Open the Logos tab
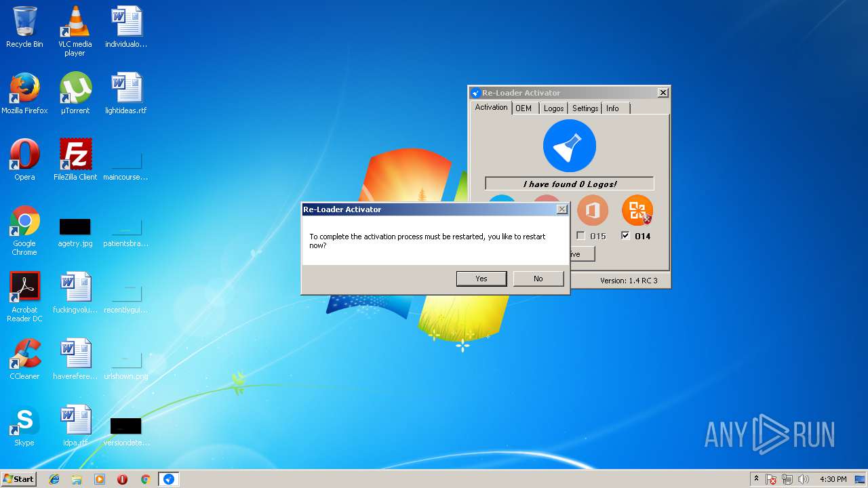Viewport: 868px width, 488px height. click(554, 108)
